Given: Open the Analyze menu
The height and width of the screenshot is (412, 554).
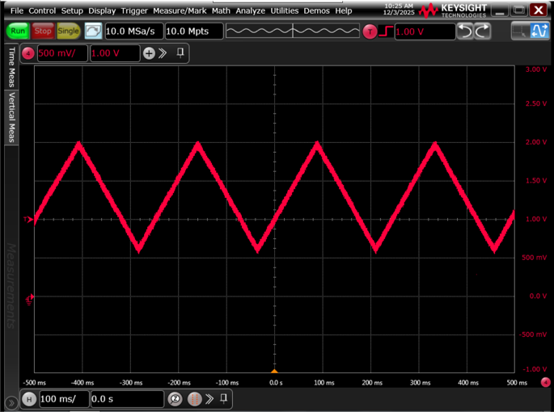Looking at the screenshot, I should 250,11.
